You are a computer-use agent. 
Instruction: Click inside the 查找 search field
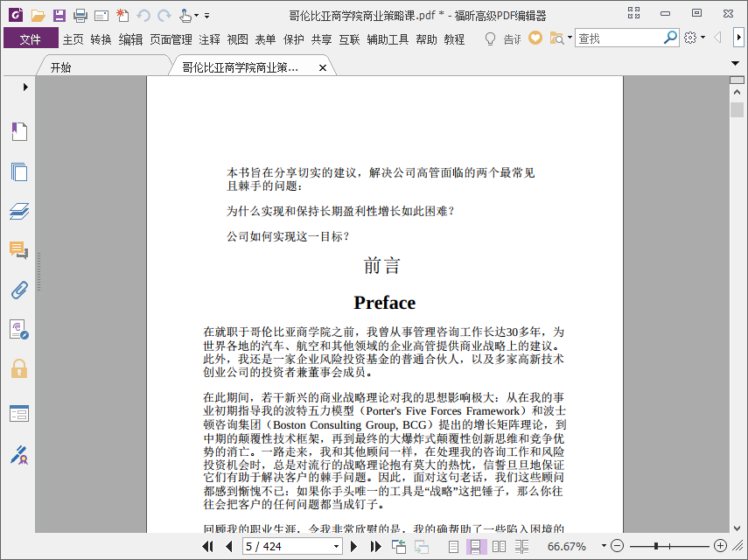pyautogui.click(x=619, y=38)
